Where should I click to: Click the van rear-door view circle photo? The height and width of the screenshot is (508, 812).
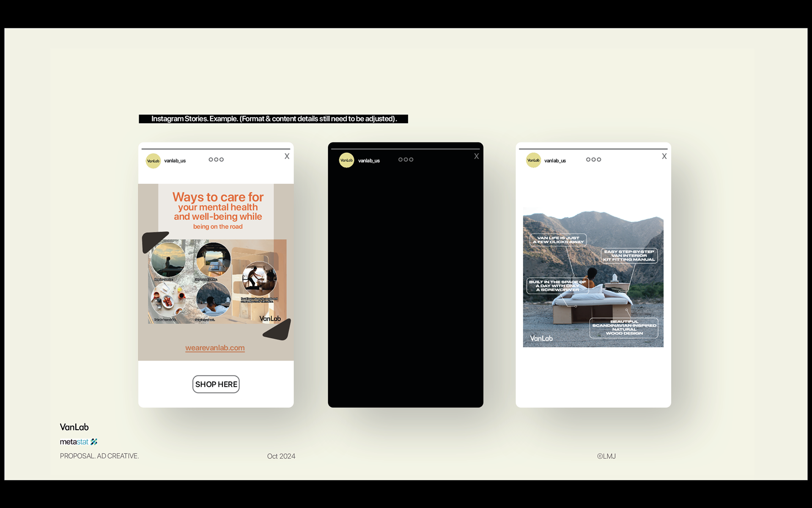214,260
